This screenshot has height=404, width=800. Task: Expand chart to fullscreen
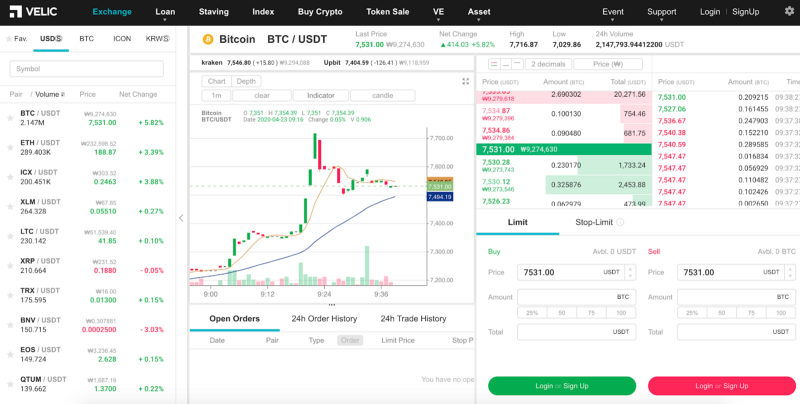[x=465, y=81]
